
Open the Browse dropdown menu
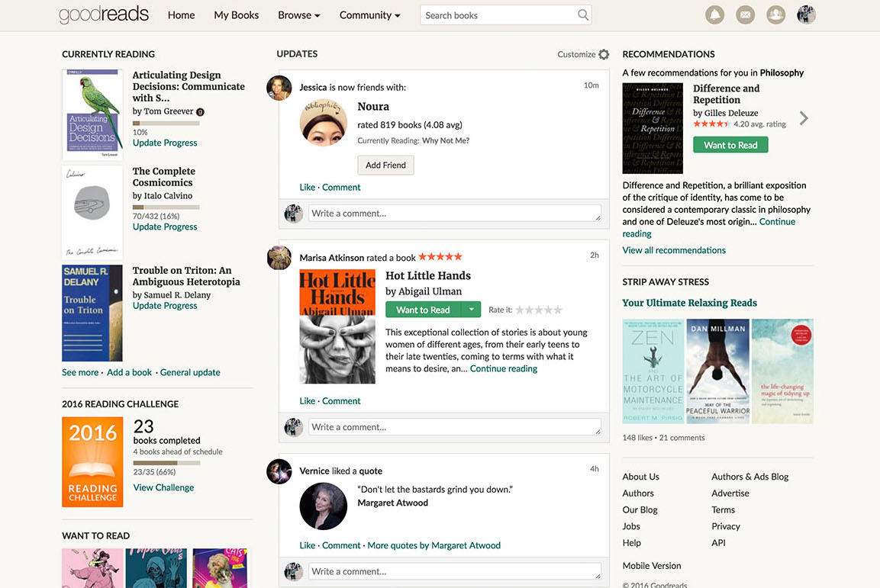pyautogui.click(x=298, y=14)
